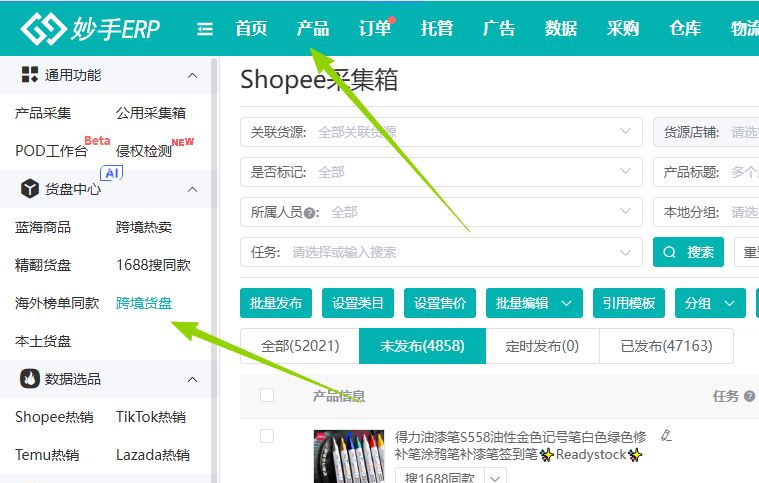Collapse the 数据选品 section
The image size is (759, 483).
click(x=192, y=379)
